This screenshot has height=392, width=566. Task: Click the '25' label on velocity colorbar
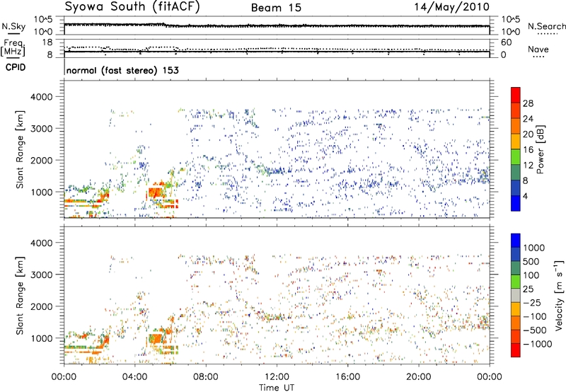(528, 289)
